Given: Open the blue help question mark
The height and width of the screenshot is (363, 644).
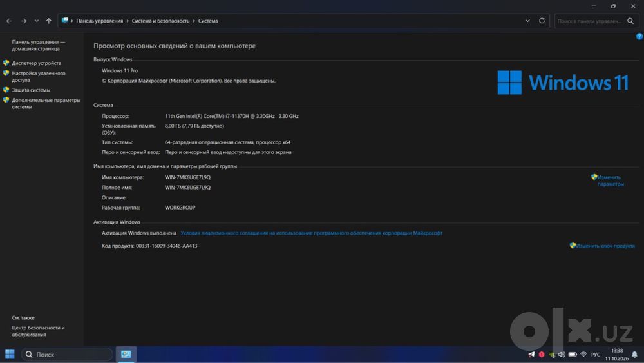Looking at the screenshot, I should click(x=639, y=36).
